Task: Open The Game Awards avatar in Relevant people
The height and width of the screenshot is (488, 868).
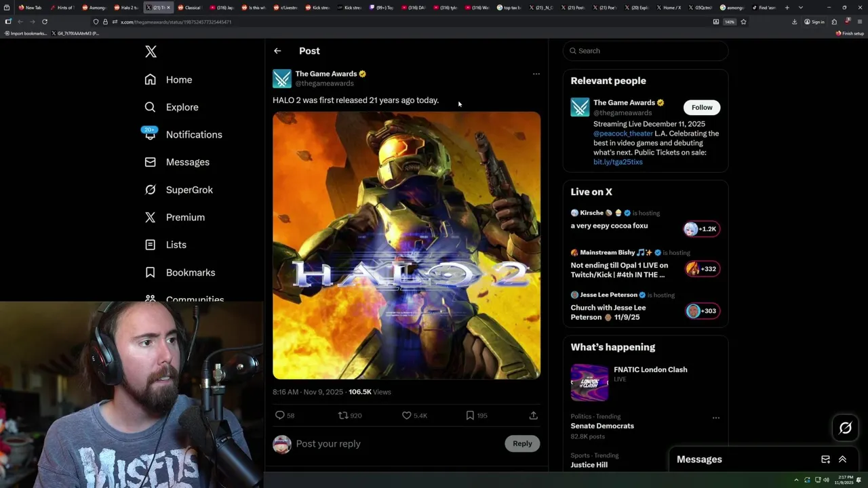Action: [580, 107]
